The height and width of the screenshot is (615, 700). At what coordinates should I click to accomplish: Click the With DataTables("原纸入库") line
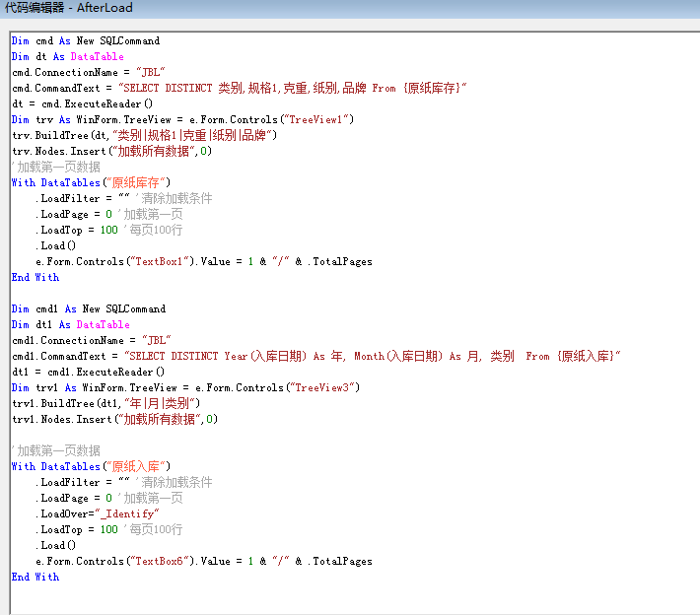(91, 466)
